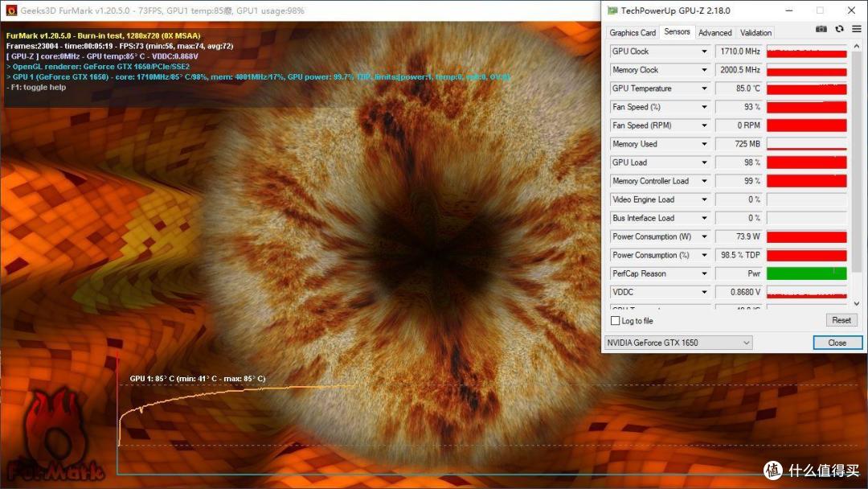Expand the Fan Speed (%) dropdown
Image resolution: width=868 pixels, height=489 pixels.
704,107
